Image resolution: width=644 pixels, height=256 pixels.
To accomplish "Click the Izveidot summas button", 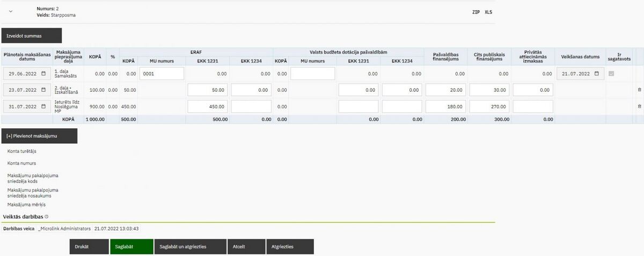I will point(32,35).
